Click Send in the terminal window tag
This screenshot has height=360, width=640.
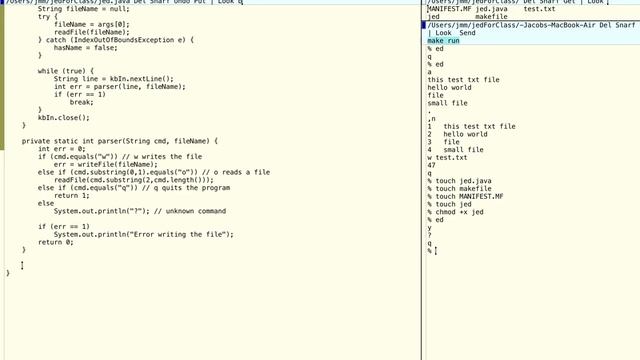click(467, 33)
